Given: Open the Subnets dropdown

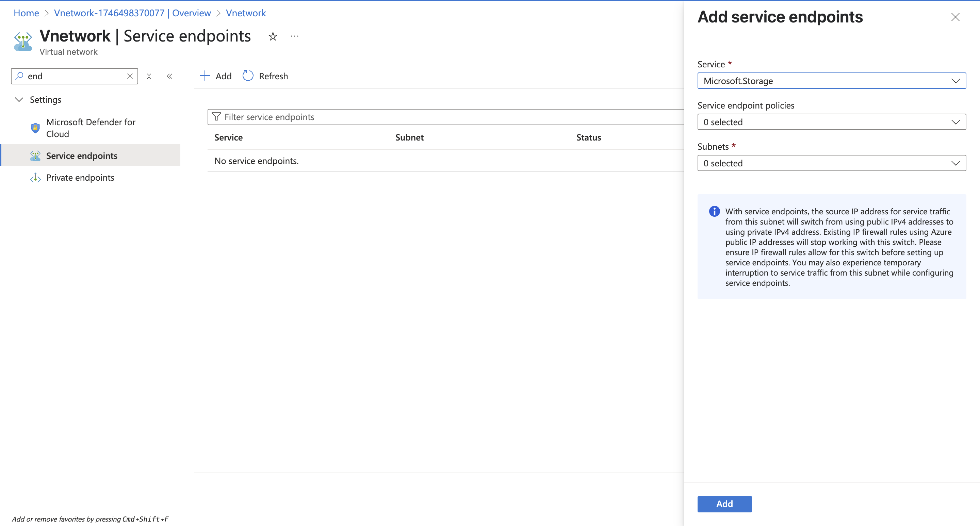Looking at the screenshot, I should 831,163.
